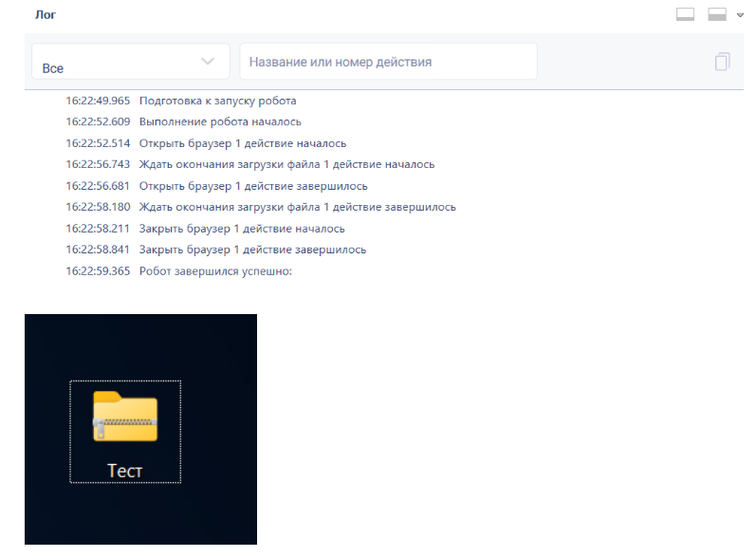The width and height of the screenshot is (756, 557).
Task: Click timestamp 16:22:56.743
Action: pos(98,164)
